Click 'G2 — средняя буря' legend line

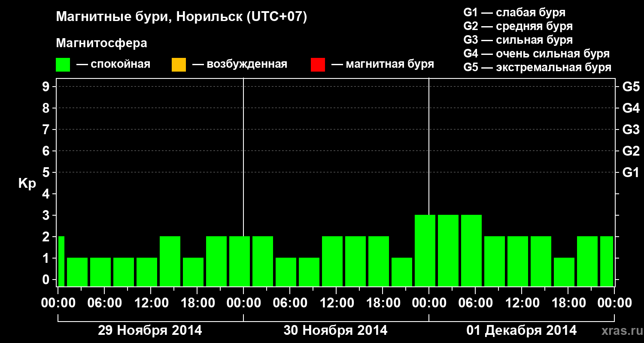(x=518, y=26)
